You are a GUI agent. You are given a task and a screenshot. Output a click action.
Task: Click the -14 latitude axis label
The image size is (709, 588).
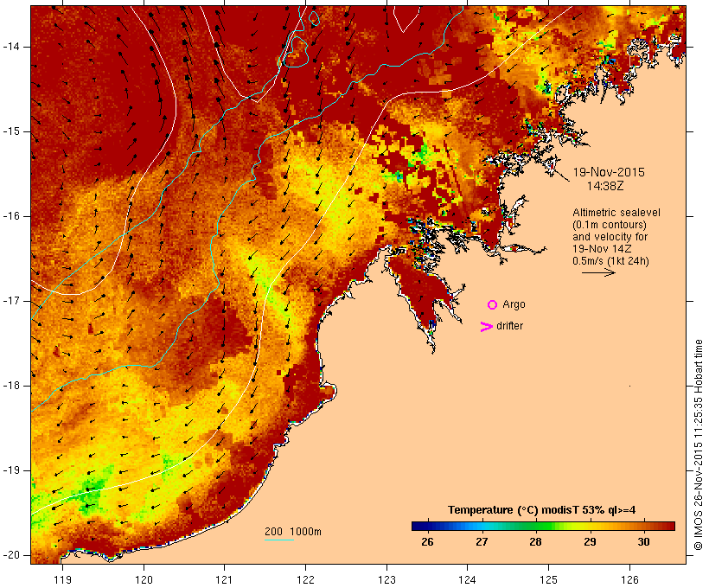tap(10, 47)
